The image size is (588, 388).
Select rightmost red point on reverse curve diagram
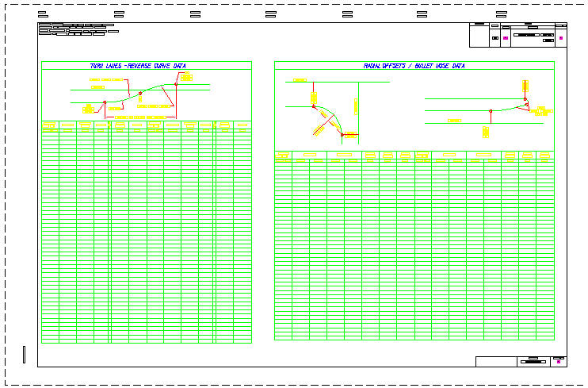tap(176, 84)
